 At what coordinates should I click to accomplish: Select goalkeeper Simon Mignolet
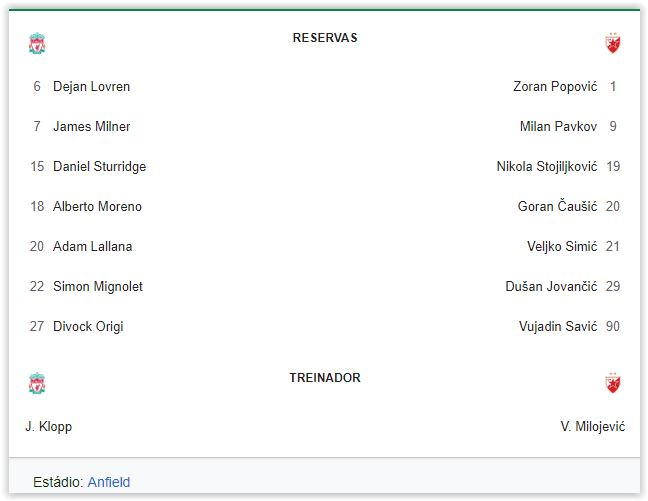98,286
